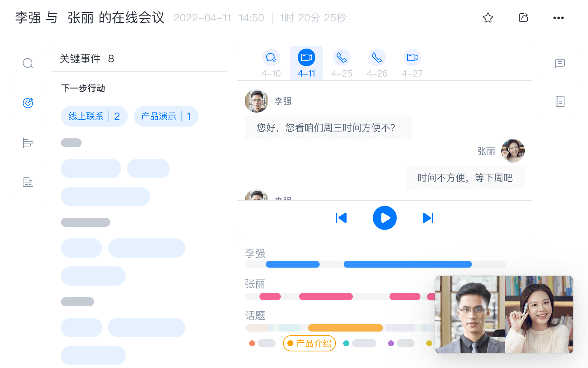Image resolution: width=588 pixels, height=368 pixels.
Task: Open the search icon in left sidebar
Action: (28, 63)
